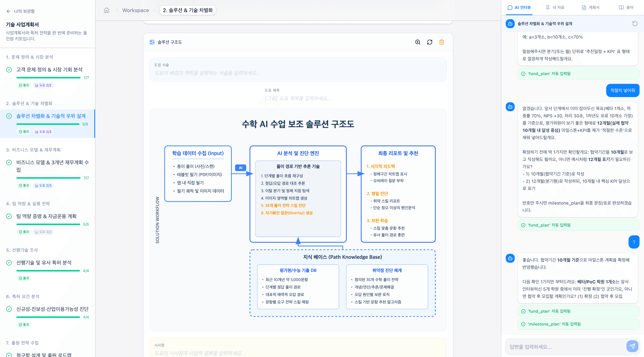Image resolution: width=644 pixels, height=357 pixels.
Task: Open 팀 역량 증명 & 자금운용 계획
Action: pos(47,216)
